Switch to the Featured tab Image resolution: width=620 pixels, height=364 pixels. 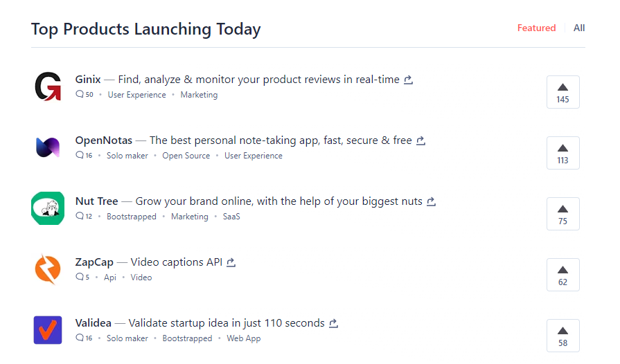click(x=536, y=28)
